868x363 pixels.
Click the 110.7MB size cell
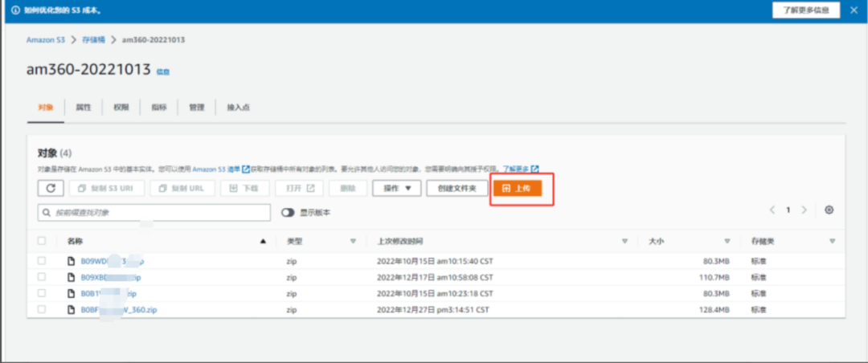pos(714,277)
